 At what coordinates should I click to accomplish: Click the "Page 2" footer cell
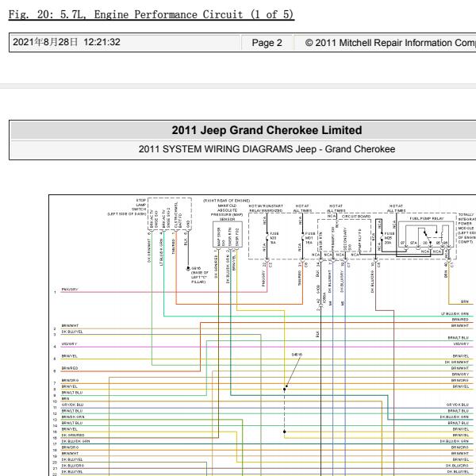[267, 43]
